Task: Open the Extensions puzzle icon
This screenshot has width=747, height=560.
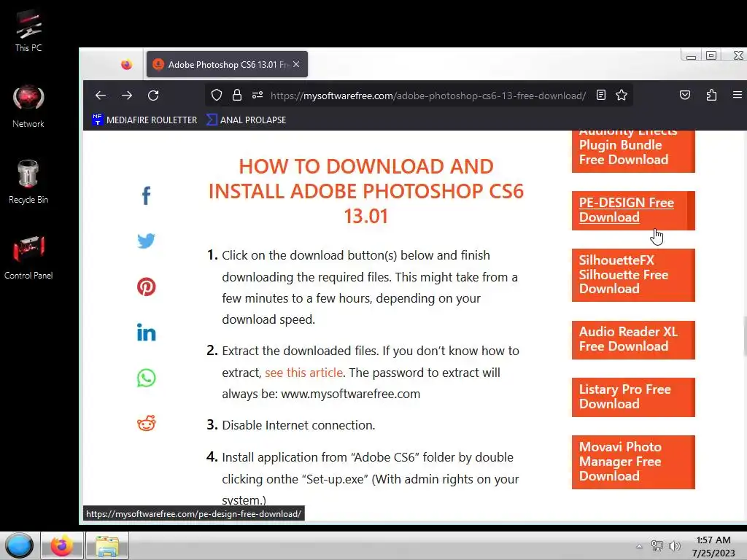Action: (711, 96)
